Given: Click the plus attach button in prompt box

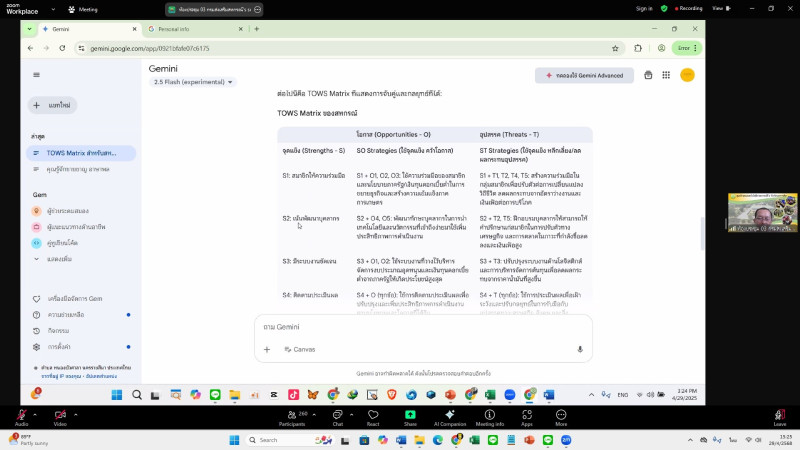Looking at the screenshot, I should [267, 349].
